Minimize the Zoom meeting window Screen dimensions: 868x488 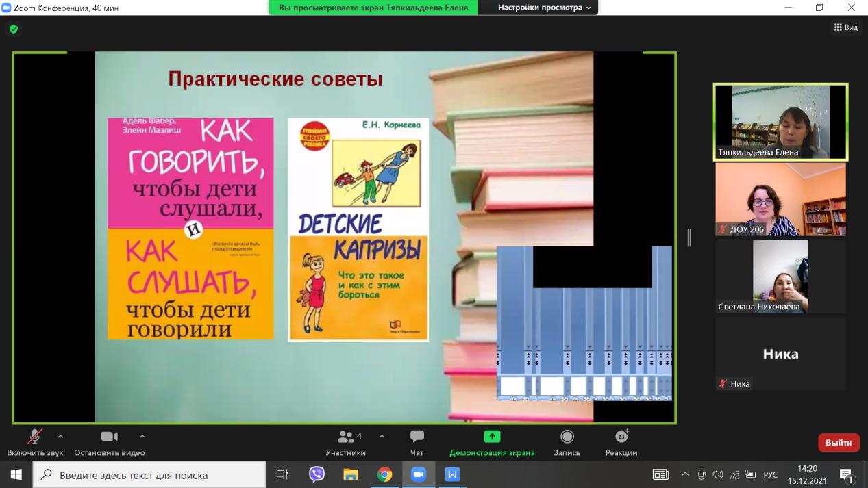click(x=788, y=8)
